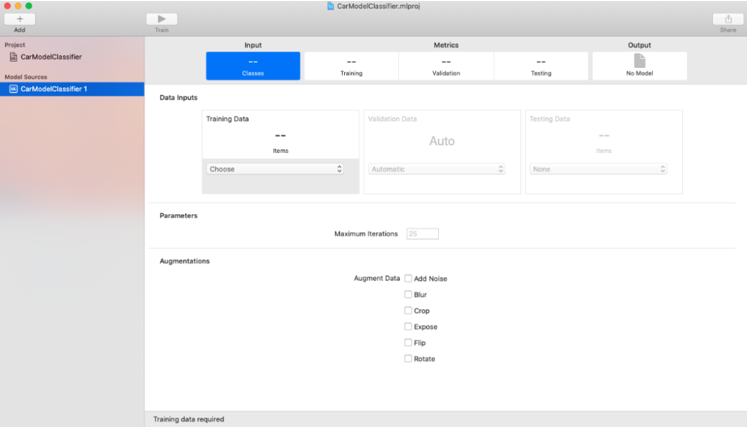This screenshot has width=750, height=427.
Task: Click the Add plus icon in toolbar
Action: point(19,19)
